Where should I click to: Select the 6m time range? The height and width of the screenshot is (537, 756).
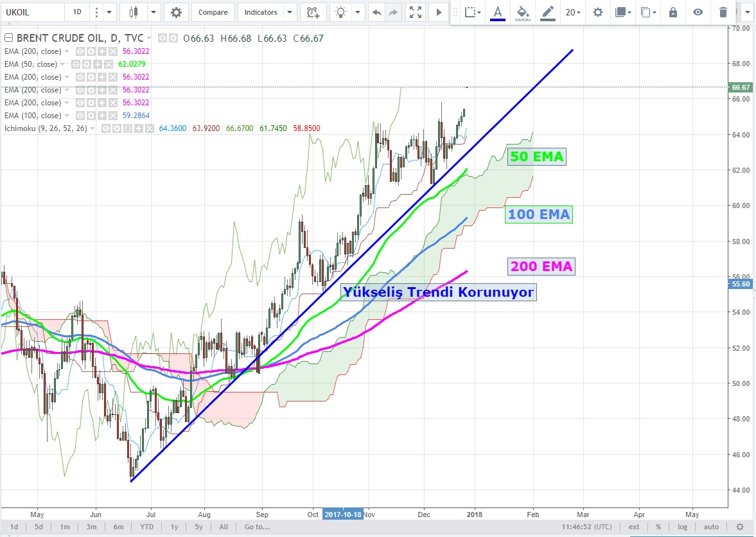(118, 527)
